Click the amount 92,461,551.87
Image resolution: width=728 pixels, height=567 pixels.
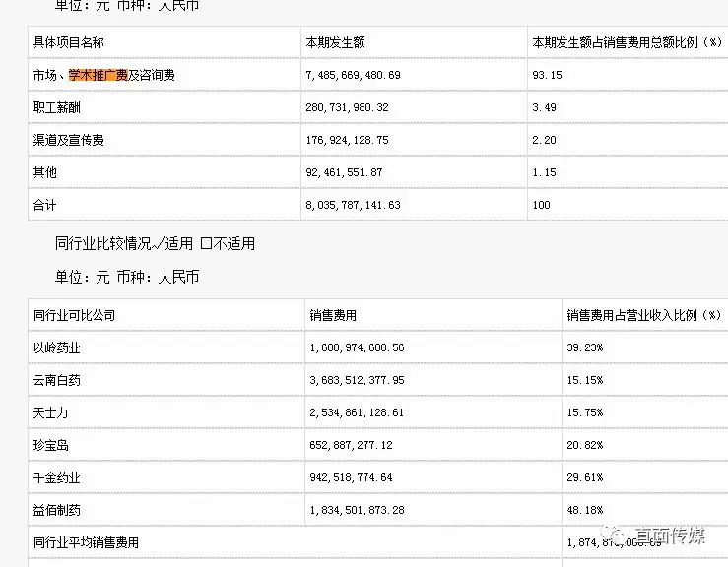344,172
